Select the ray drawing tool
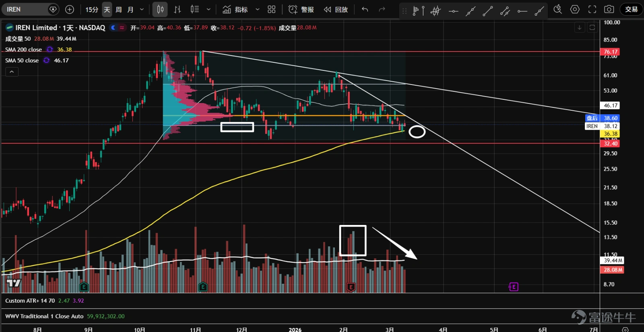This screenshot has height=332, width=644. [x=539, y=11]
